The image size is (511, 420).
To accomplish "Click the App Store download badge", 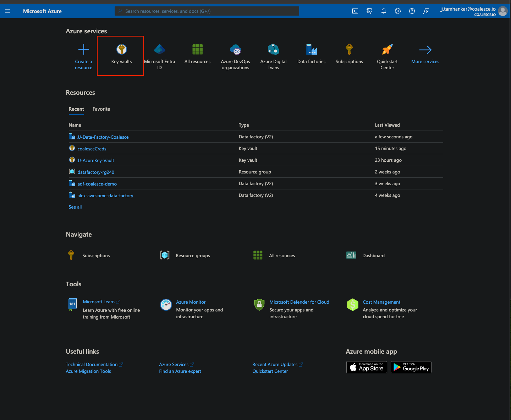I will tap(367, 367).
